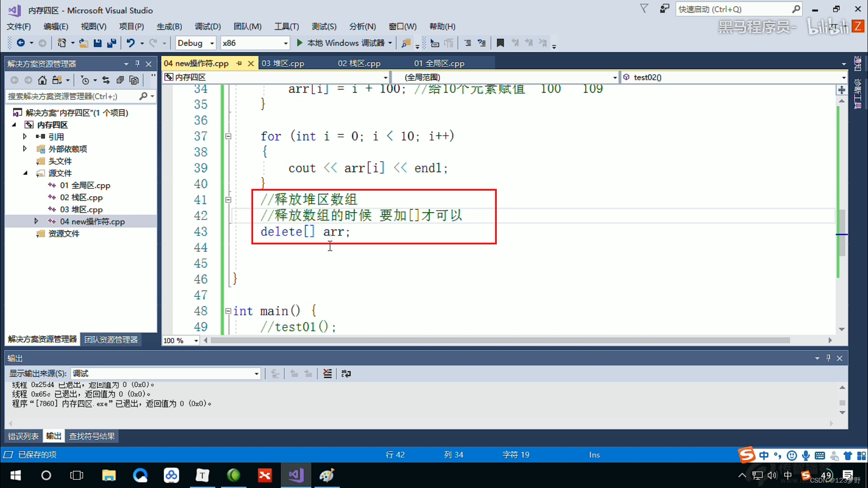Open the 编辑(E) menu
This screenshot has width=868, height=488.
[x=56, y=26]
